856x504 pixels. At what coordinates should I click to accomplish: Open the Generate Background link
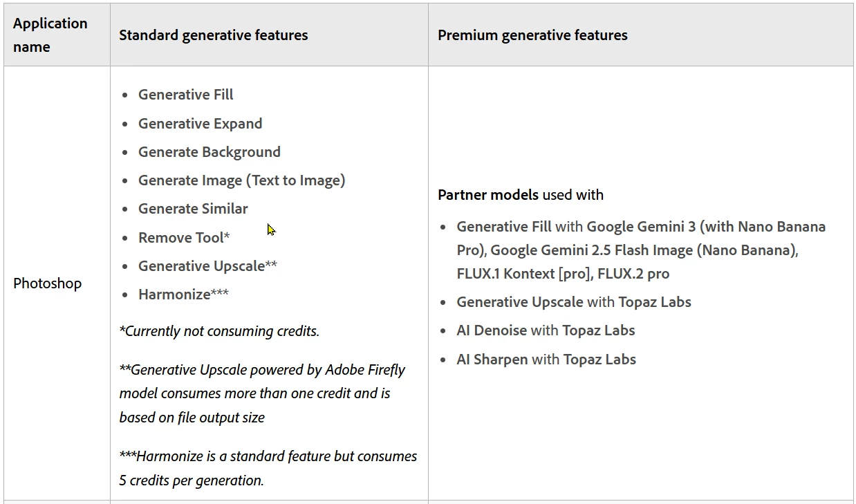210,152
